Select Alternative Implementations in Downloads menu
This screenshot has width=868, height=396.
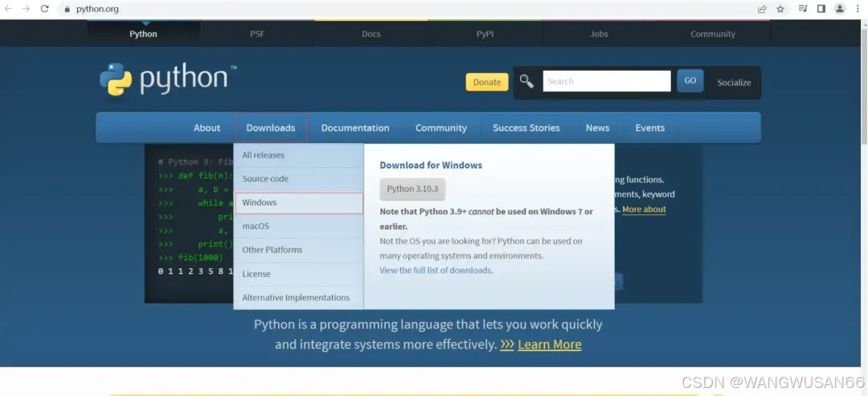(298, 297)
